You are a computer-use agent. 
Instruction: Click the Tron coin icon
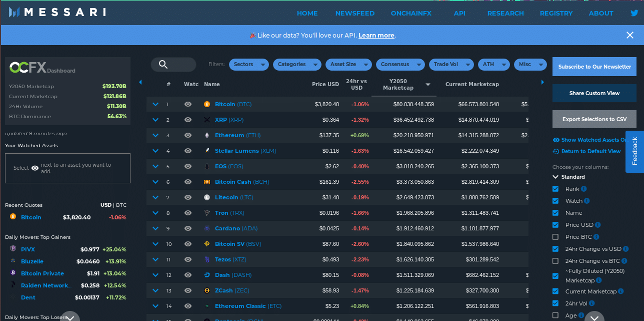tap(207, 213)
